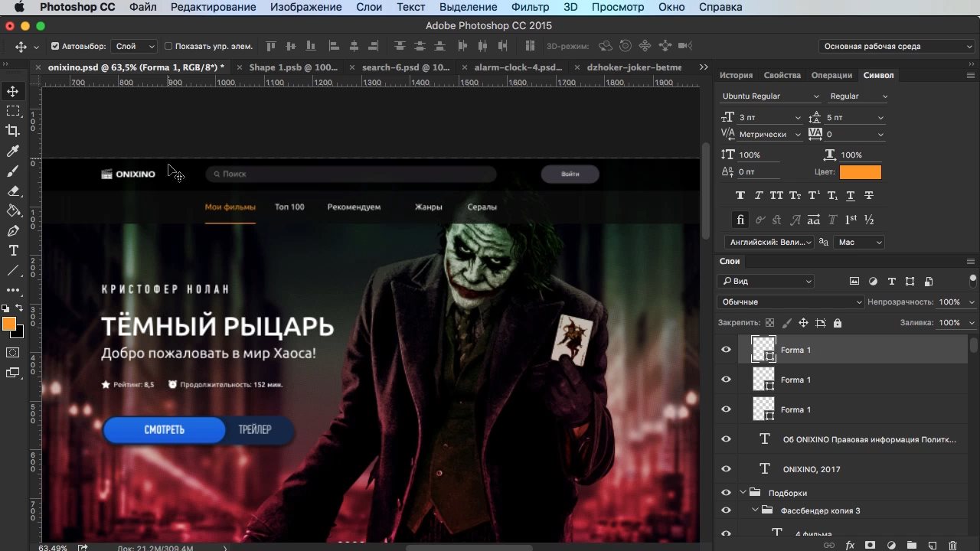Image resolution: width=980 pixels, height=551 pixels.
Task: Apply Strikethrough text style
Action: point(869,196)
